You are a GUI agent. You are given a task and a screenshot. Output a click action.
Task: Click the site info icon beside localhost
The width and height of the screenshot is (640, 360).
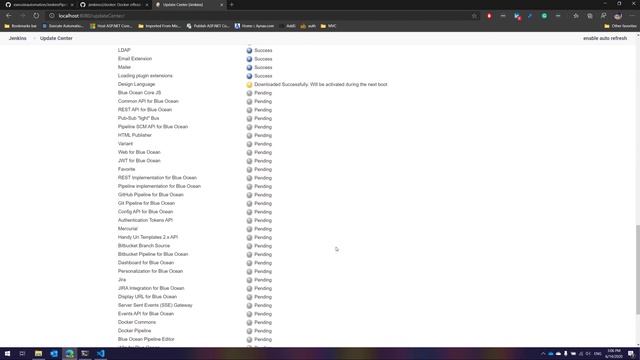(x=52, y=16)
